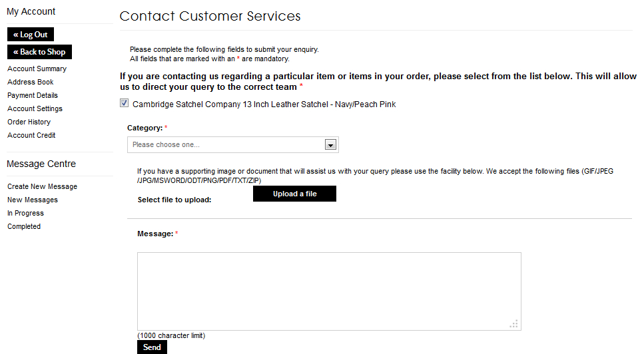Click the Cambridge Satchel item label text
This screenshot has width=644, height=354.
(264, 104)
